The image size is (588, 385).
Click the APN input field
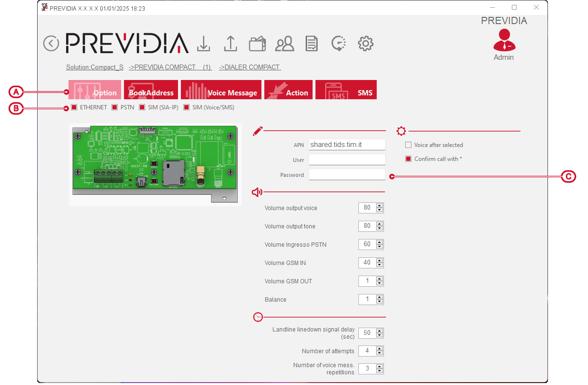point(347,145)
